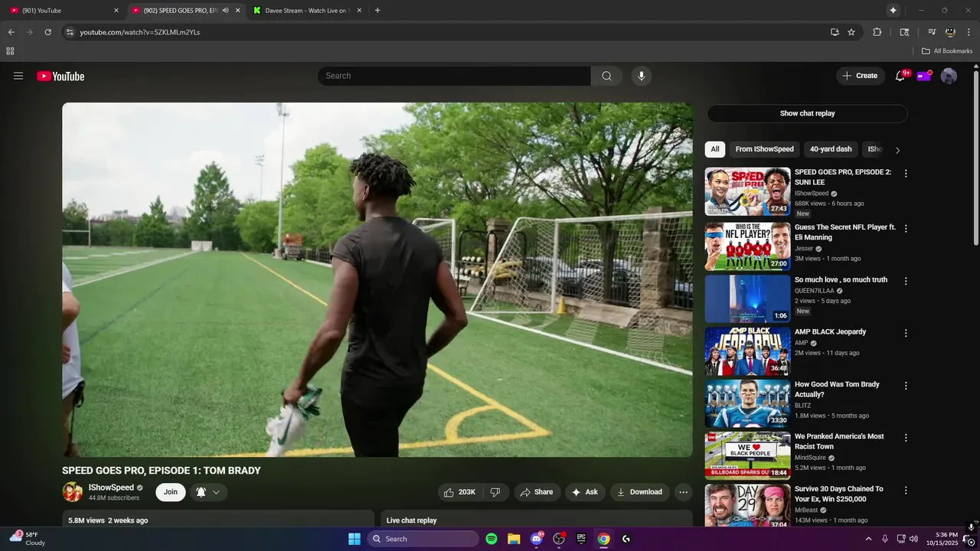Install app icon in address bar

pyautogui.click(x=835, y=32)
